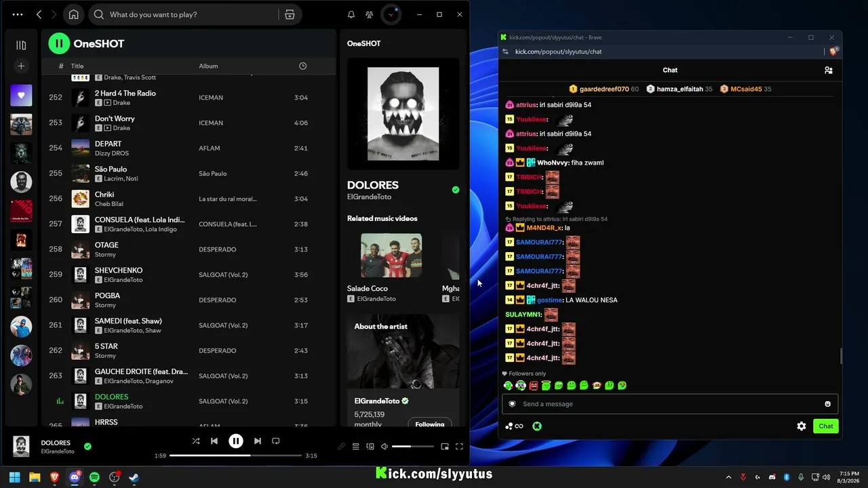Toggle the lyrics microphone icon
The image size is (868, 488).
click(x=341, y=447)
